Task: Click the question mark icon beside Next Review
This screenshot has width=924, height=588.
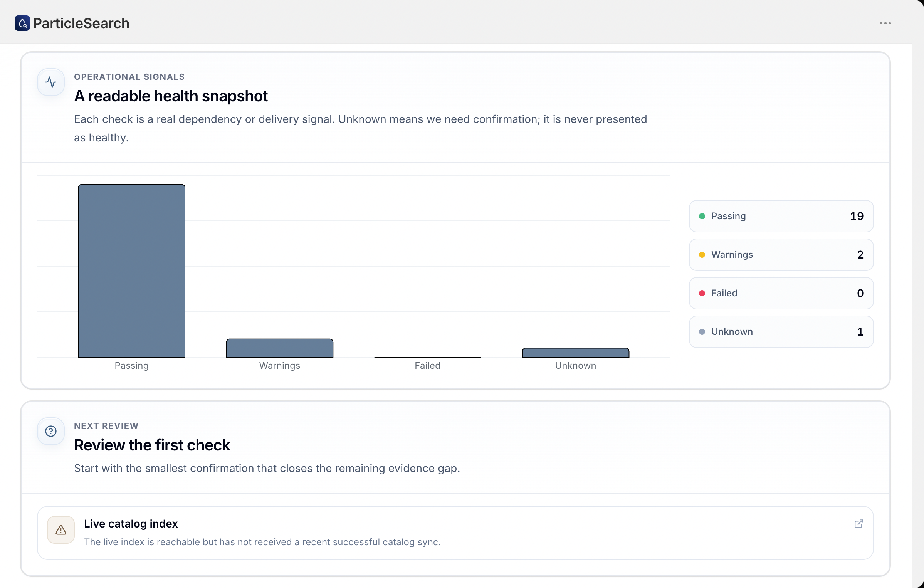Action: (x=51, y=431)
